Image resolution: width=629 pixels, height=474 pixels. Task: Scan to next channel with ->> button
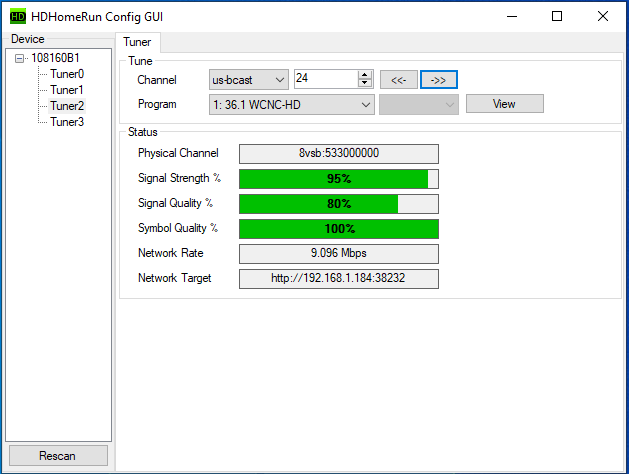[438, 79]
